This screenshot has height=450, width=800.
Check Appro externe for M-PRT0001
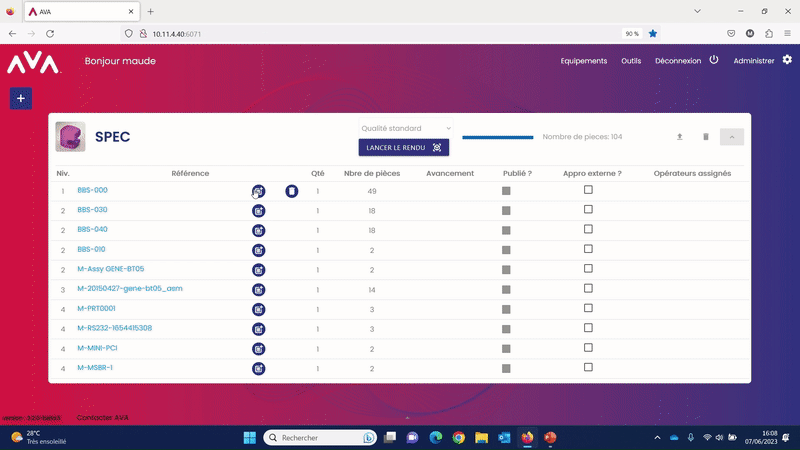coord(588,308)
